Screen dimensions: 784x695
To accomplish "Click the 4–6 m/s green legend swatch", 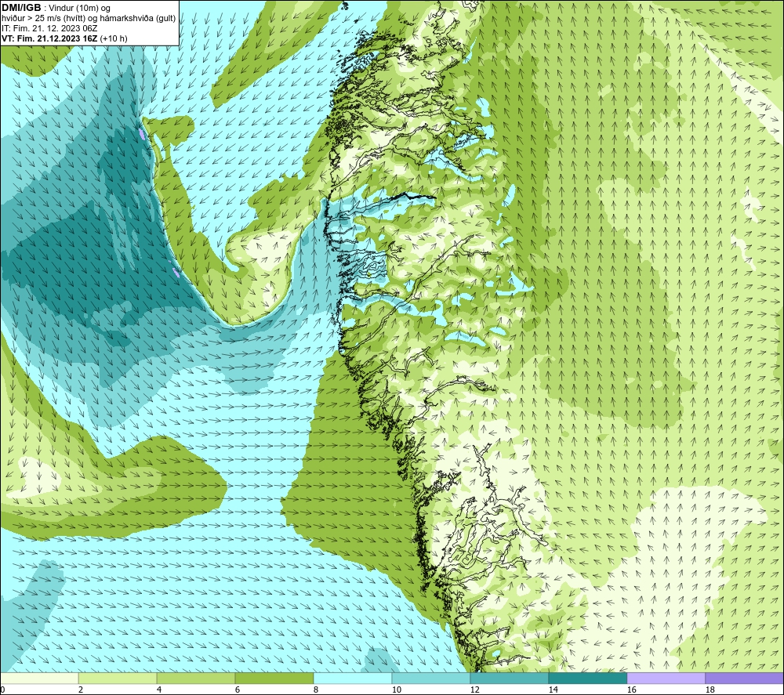I will (x=196, y=679).
